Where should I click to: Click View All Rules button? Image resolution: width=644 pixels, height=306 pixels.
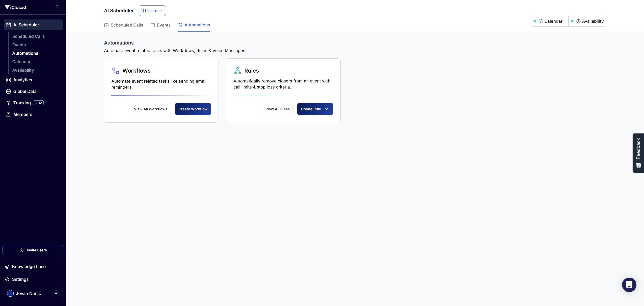click(x=277, y=109)
